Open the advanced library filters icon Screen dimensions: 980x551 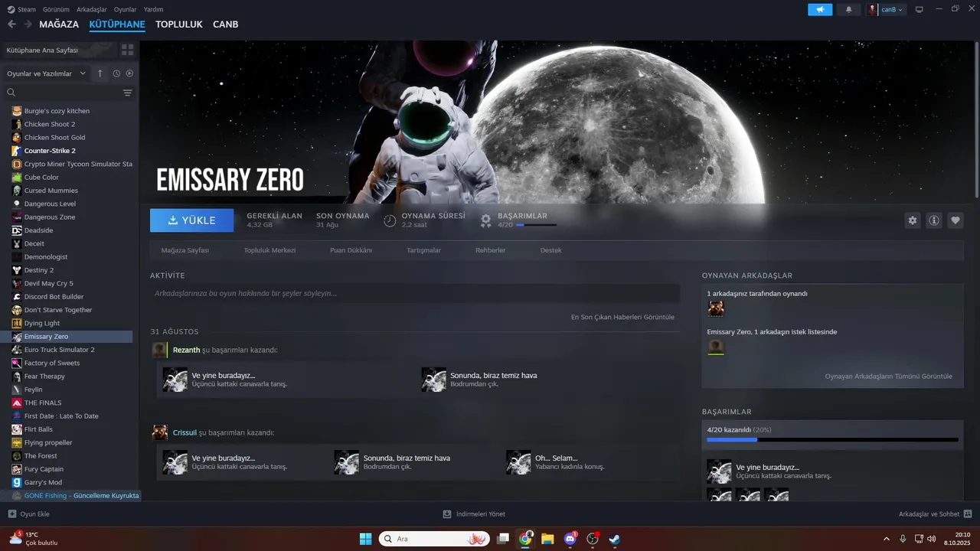pos(127,93)
